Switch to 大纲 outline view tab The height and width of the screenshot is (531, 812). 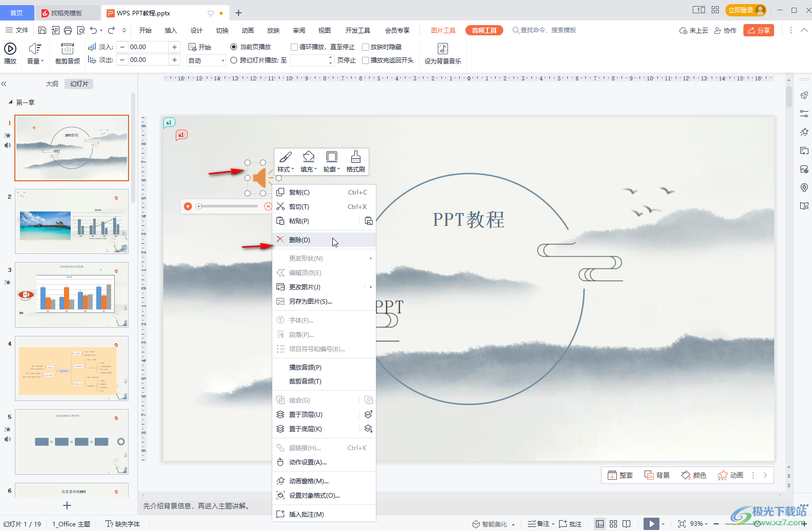(52, 83)
